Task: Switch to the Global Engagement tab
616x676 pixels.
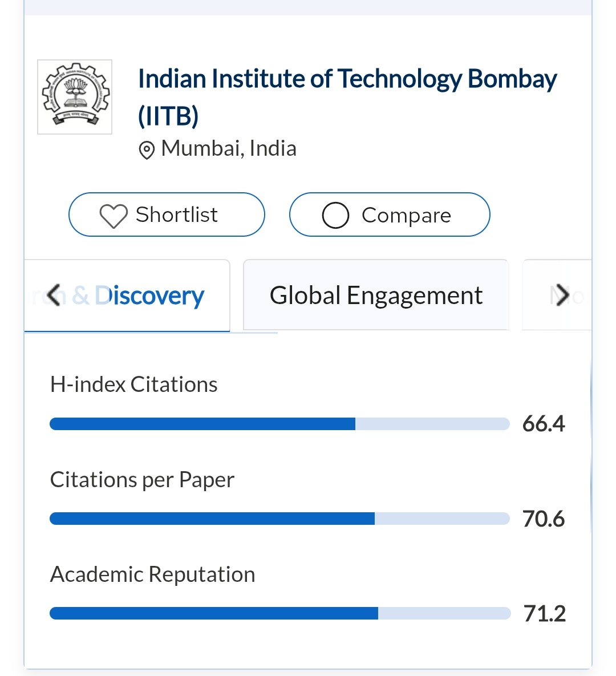Action: [x=376, y=296]
